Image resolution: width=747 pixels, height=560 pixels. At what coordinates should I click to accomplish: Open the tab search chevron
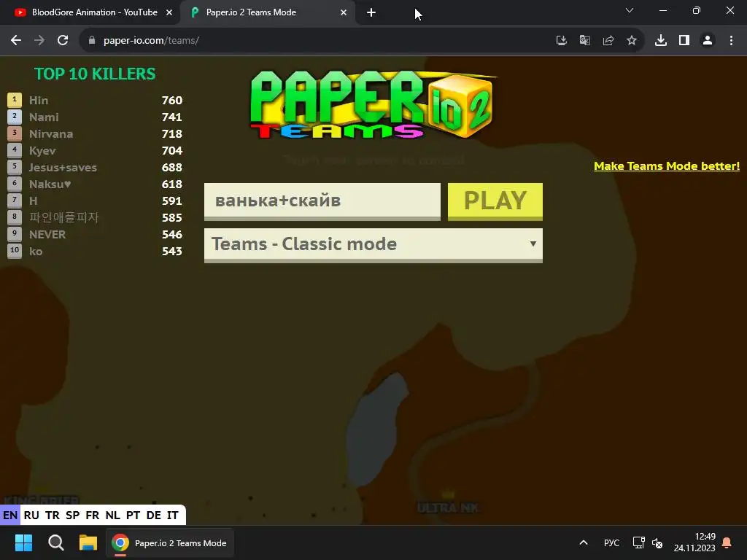click(630, 10)
